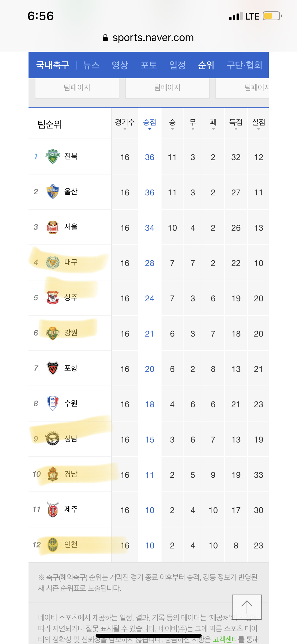Click the lock icon in address bar
This screenshot has width=297, height=644.
(105, 38)
